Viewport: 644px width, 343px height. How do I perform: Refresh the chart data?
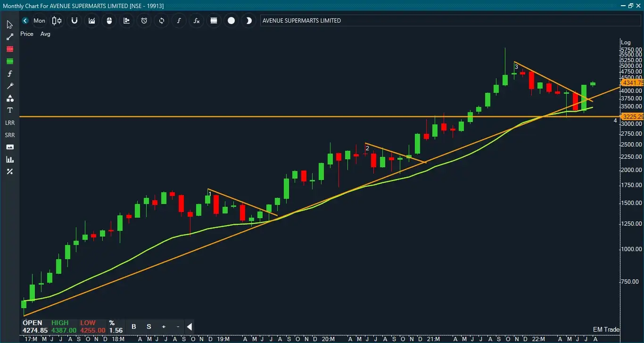162,21
